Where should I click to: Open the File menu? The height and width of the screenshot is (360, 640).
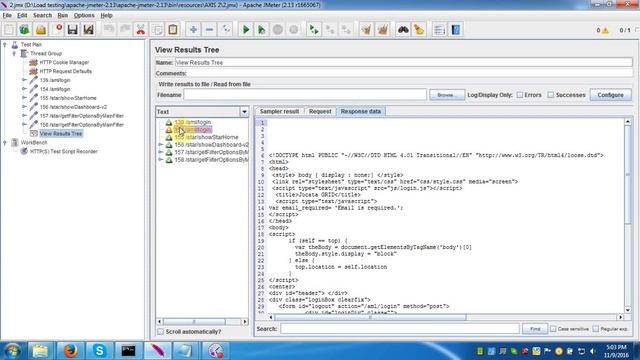7,15
